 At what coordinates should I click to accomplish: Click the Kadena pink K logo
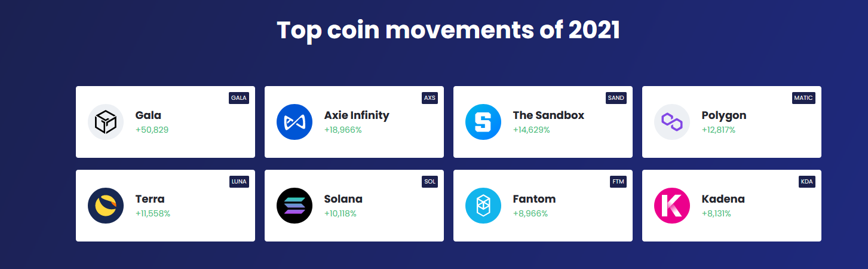click(x=672, y=206)
